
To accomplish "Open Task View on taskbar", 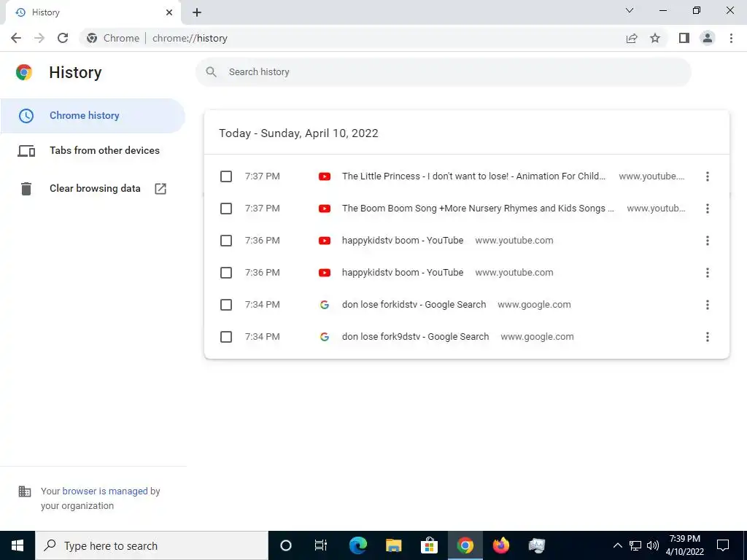I will [321, 545].
